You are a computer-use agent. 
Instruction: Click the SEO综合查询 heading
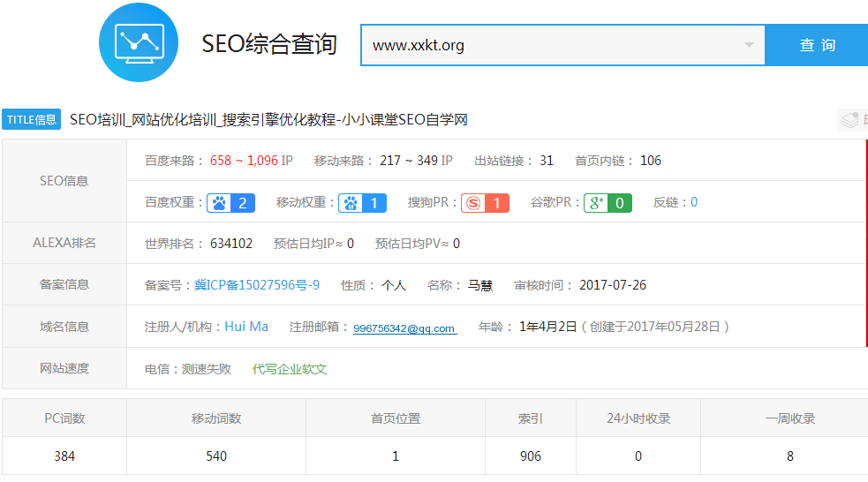click(x=269, y=44)
